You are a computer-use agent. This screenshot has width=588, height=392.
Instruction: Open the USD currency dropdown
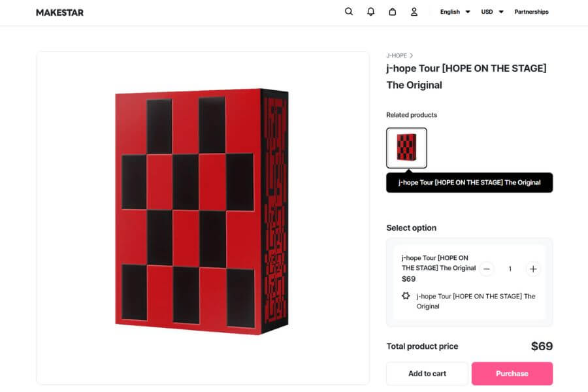pyautogui.click(x=492, y=12)
